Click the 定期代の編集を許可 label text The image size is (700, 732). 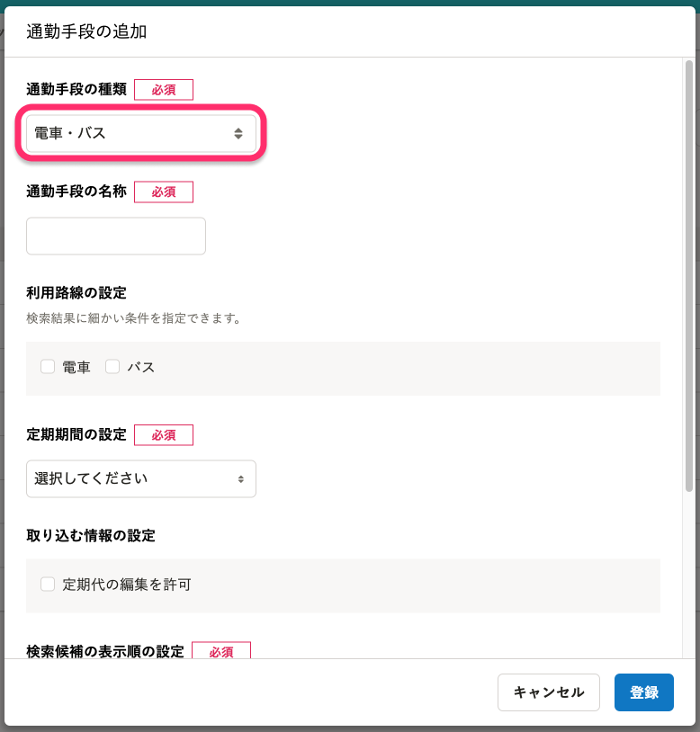click(x=127, y=584)
